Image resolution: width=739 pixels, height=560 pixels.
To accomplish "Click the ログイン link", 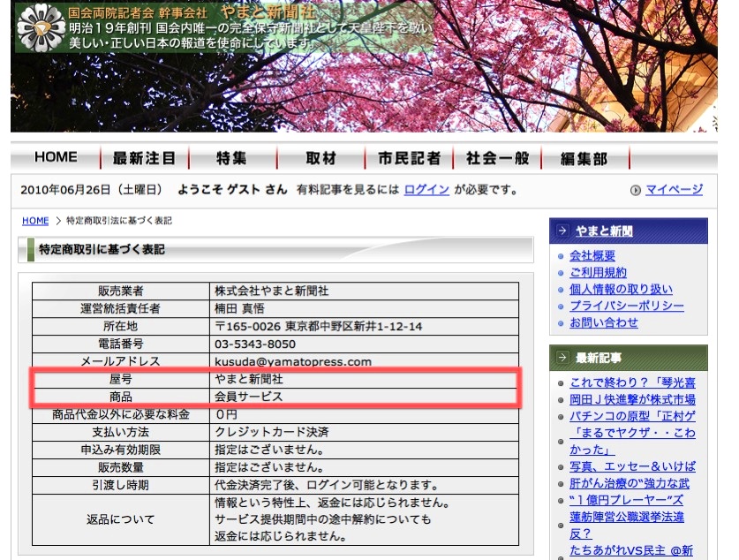I will (426, 190).
